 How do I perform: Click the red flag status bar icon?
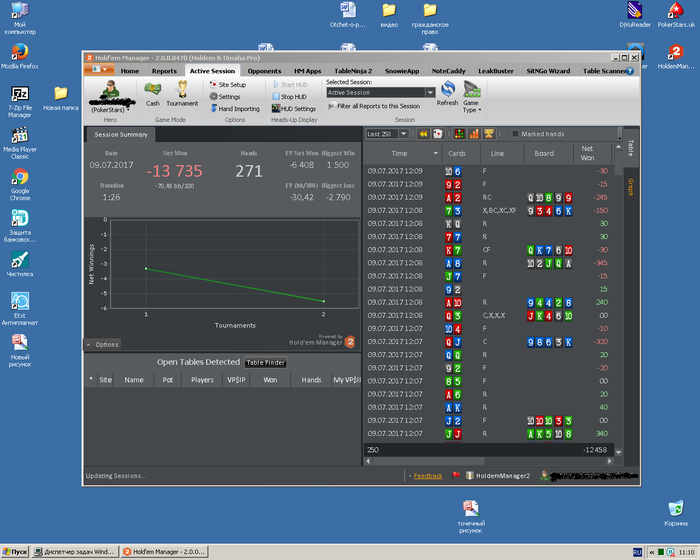click(456, 475)
